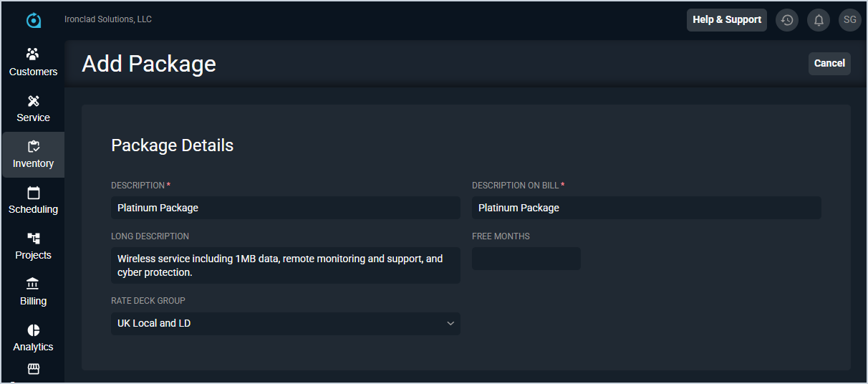This screenshot has height=384, width=868.
Task: Click the Ironclad Solutions, LLC company name
Action: click(108, 19)
